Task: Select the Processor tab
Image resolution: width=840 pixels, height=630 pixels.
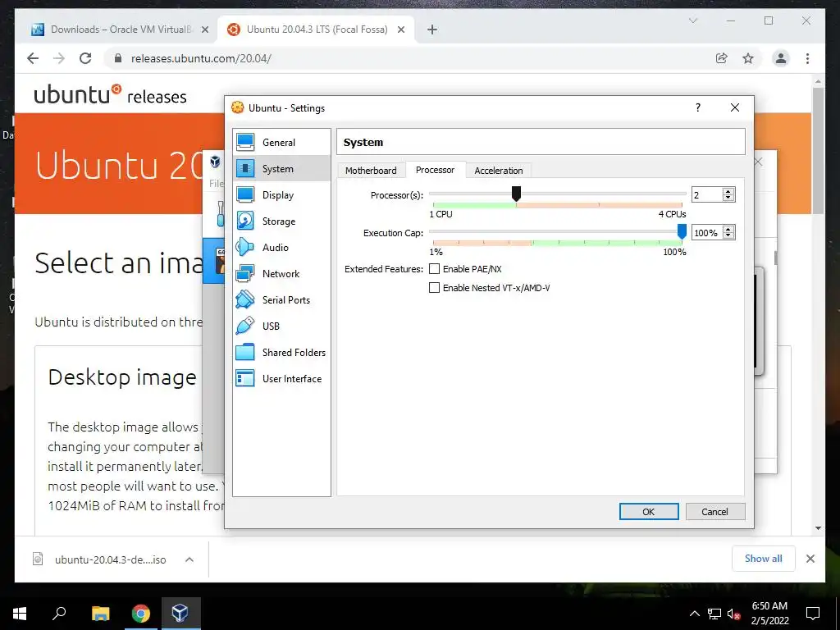Action: click(x=435, y=170)
